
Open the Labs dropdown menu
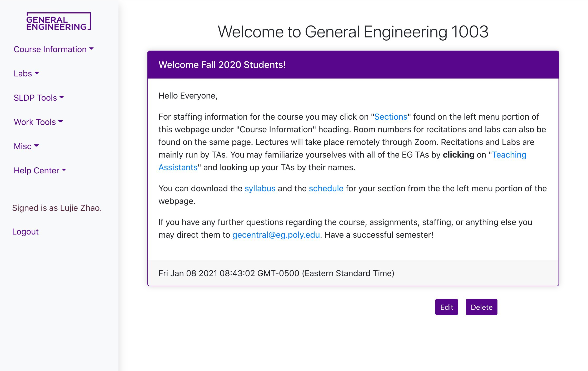[x=26, y=74]
